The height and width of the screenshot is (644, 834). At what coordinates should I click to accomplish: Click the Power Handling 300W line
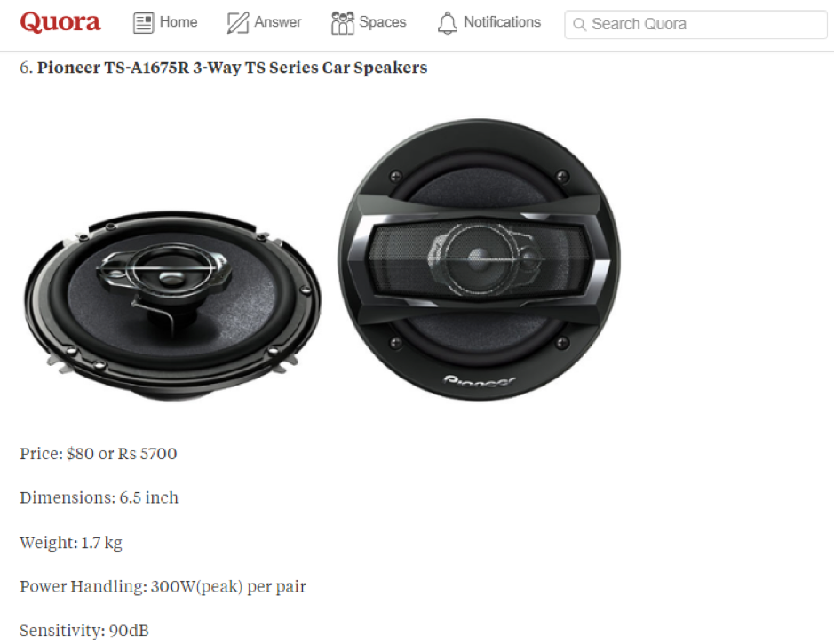[163, 586]
